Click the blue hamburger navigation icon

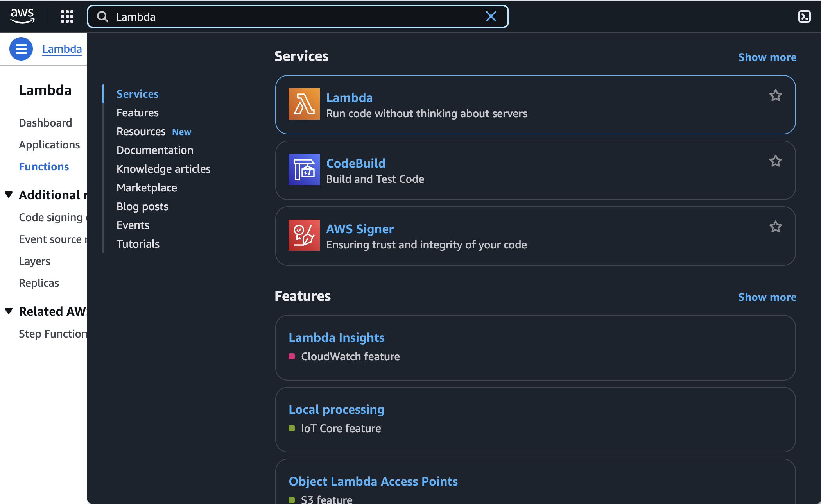pyautogui.click(x=21, y=49)
